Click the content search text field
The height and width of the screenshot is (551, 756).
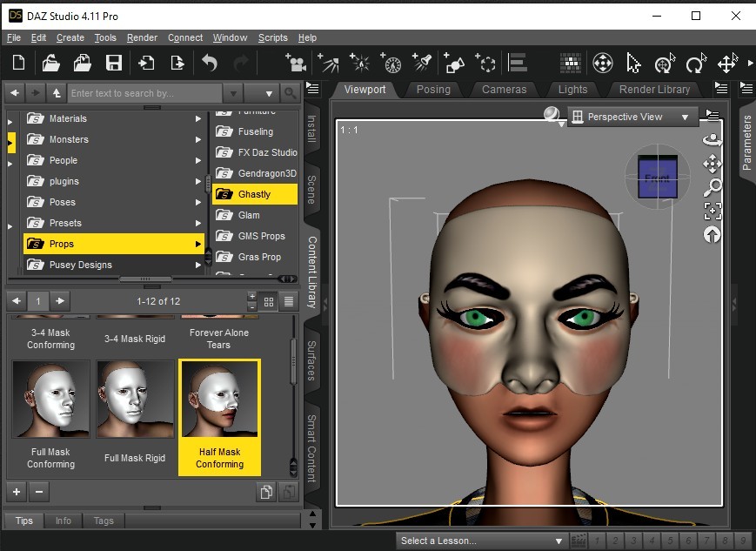145,93
